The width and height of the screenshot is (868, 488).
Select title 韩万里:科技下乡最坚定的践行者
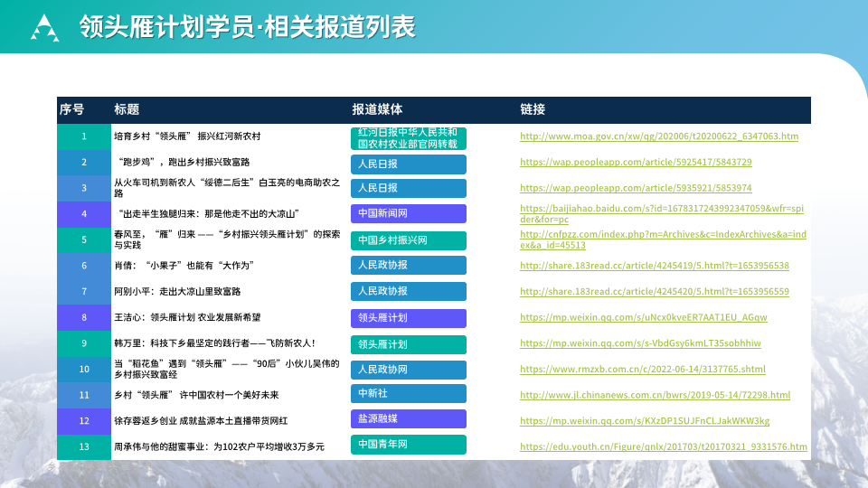[x=215, y=343]
